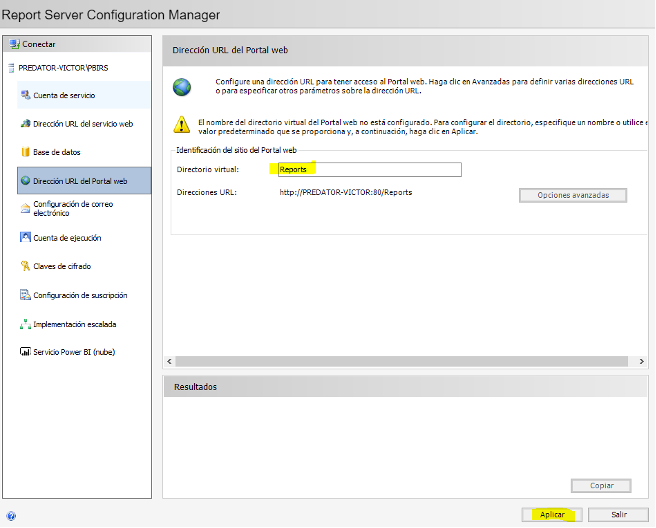Open the Implementación escalada page
The height and width of the screenshot is (528, 656).
tap(74, 324)
